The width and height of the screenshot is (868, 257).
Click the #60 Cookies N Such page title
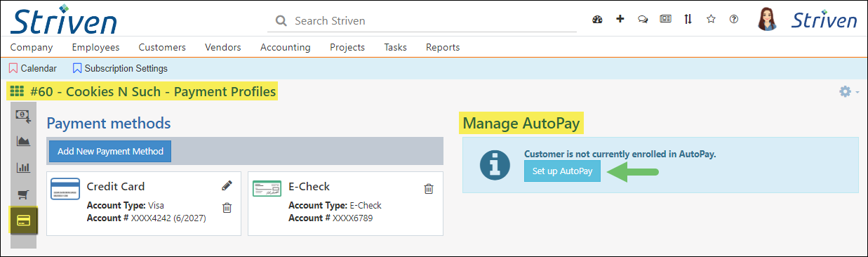tap(154, 91)
